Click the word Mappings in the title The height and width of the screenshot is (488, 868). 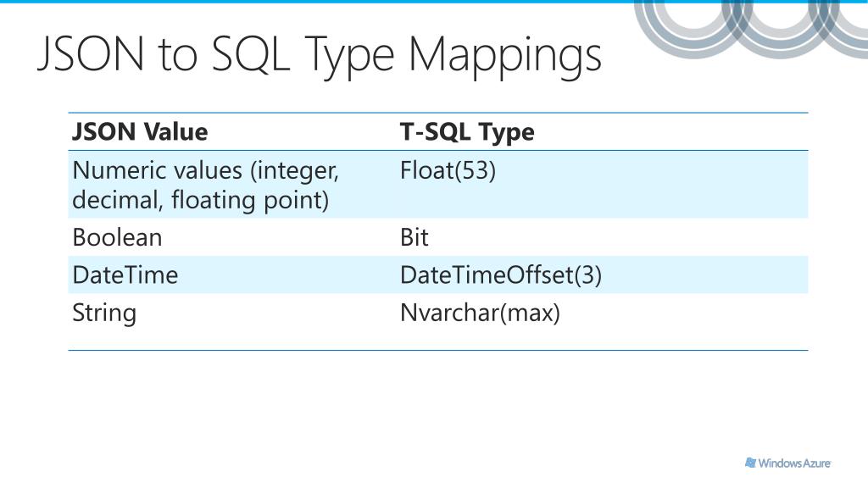tap(505, 58)
